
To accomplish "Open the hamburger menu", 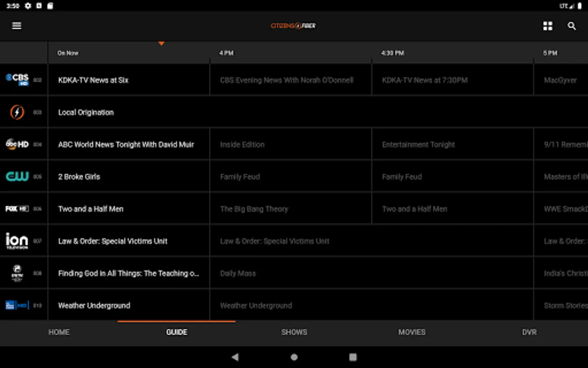I will tap(16, 26).
